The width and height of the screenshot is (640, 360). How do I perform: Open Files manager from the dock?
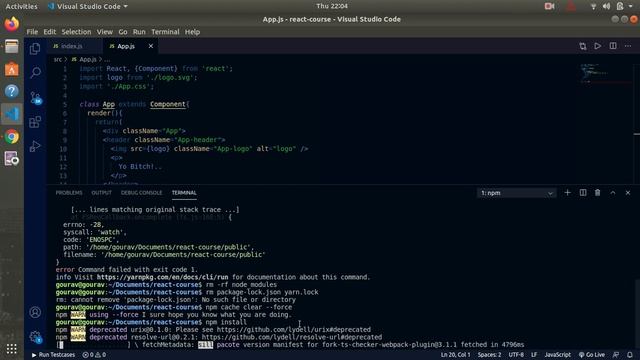pyautogui.click(x=11, y=47)
